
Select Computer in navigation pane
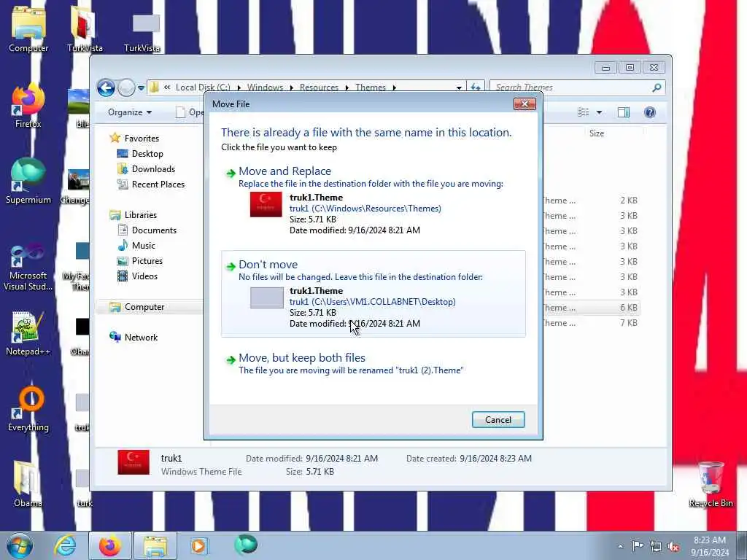pyautogui.click(x=144, y=307)
